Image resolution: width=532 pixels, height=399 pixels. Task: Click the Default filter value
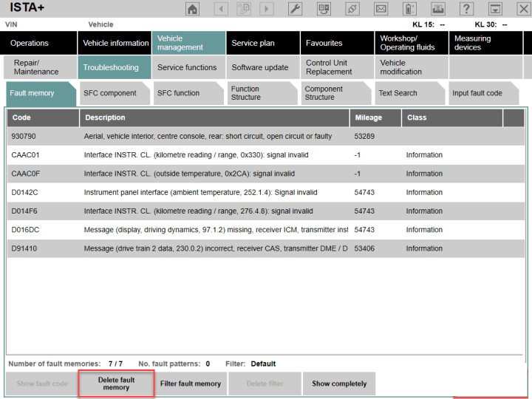[263, 364]
